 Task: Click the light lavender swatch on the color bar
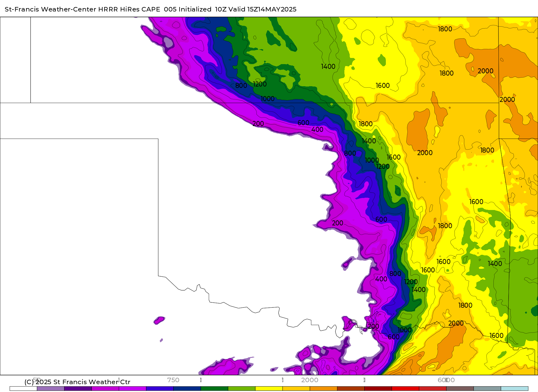coord(51,389)
